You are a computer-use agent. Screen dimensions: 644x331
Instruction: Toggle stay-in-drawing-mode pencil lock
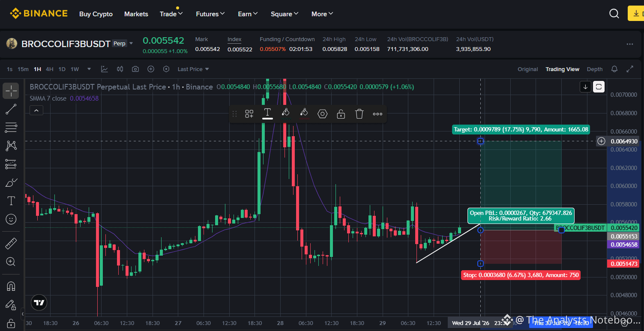pyautogui.click(x=11, y=304)
